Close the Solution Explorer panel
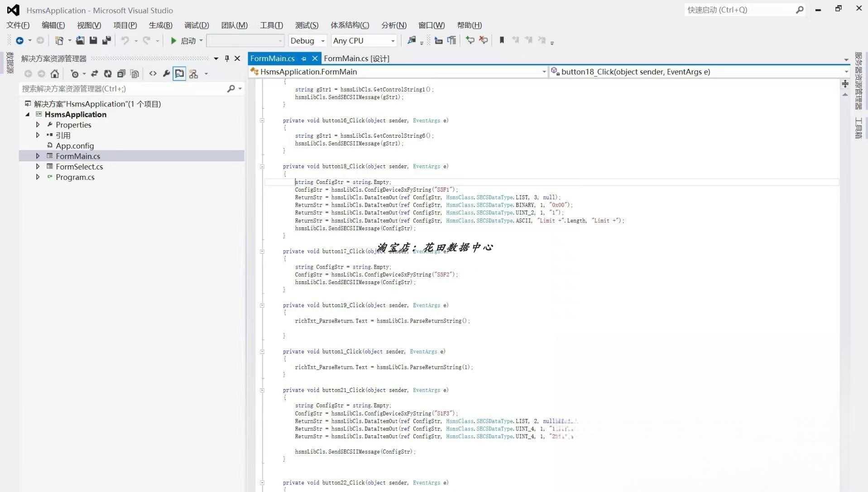 (x=237, y=58)
